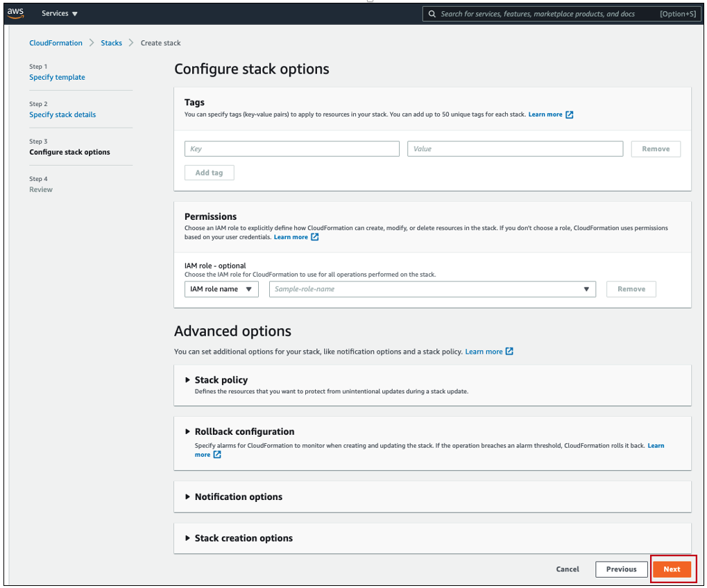The height and width of the screenshot is (588, 707).
Task: Open Permissions Learn more link
Action: 291,237
